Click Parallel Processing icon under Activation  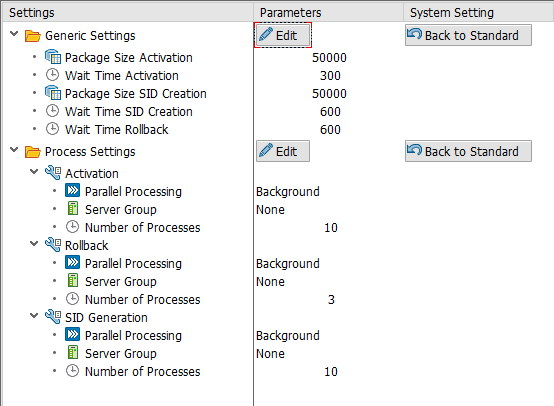click(72, 191)
